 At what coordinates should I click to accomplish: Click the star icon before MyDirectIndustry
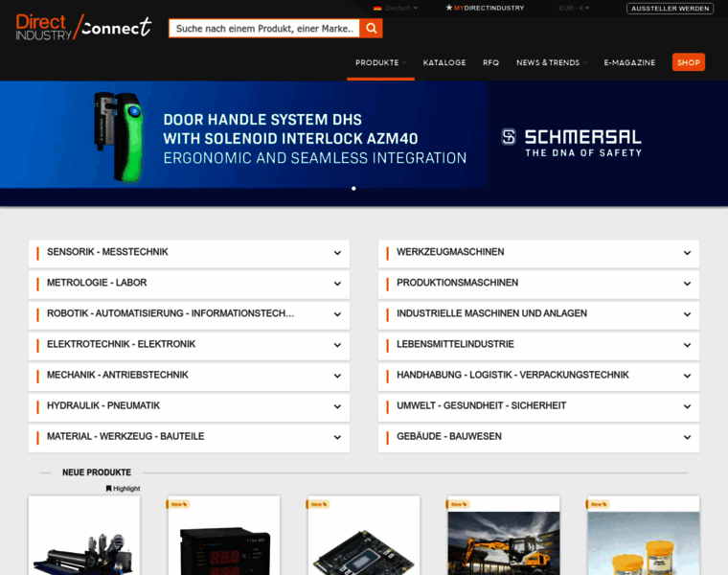point(449,8)
